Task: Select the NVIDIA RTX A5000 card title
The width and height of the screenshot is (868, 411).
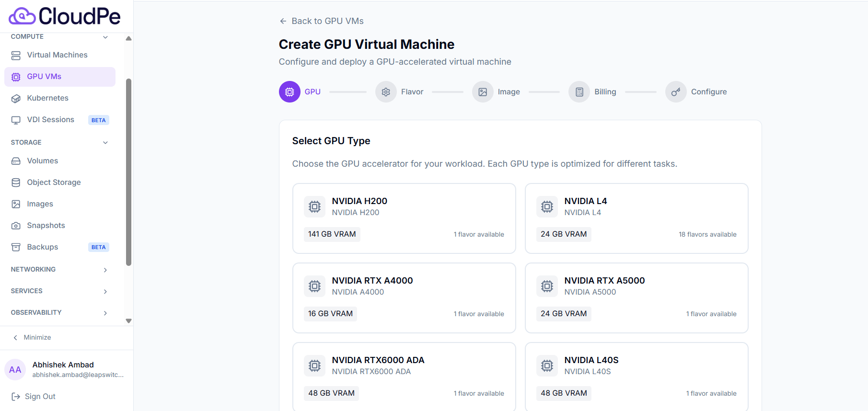Action: pos(604,281)
